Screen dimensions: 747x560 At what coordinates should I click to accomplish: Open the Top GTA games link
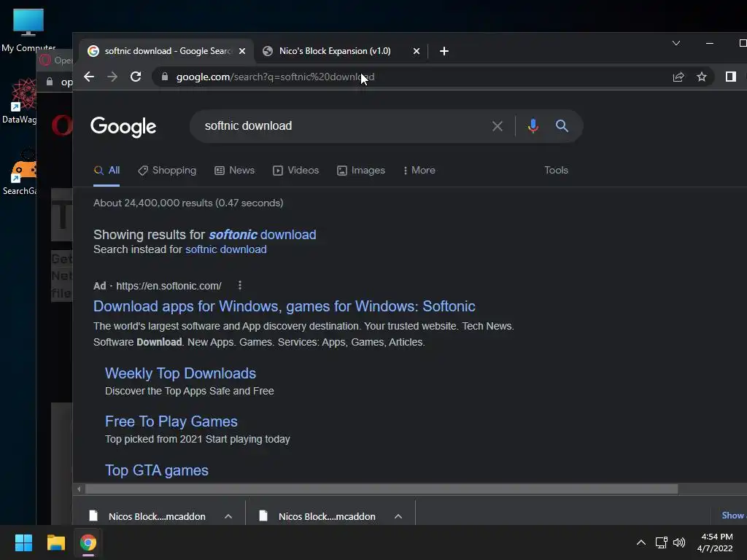(157, 470)
